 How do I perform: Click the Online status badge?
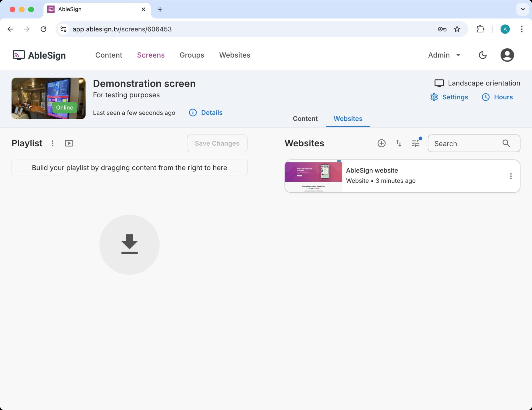coord(65,107)
